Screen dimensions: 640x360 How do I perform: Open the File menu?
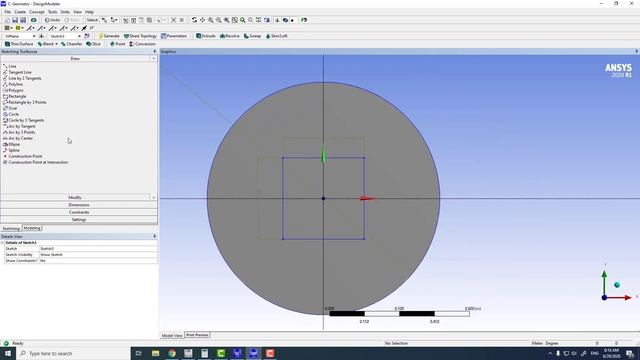click(8, 12)
